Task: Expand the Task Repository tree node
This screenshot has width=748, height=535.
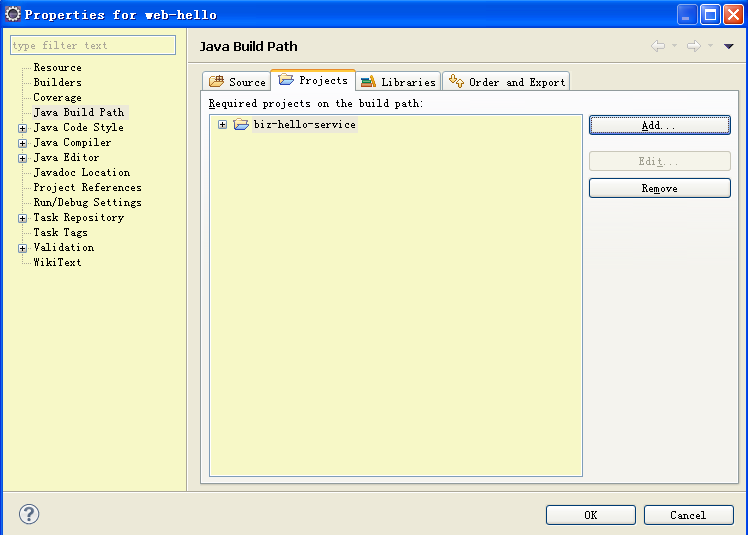Action: [22, 218]
